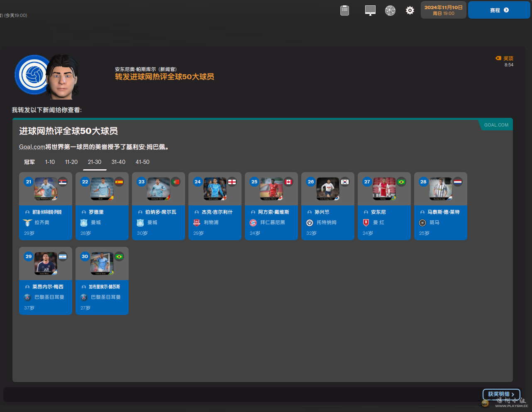Show the 41-50 ranking tab

click(x=142, y=162)
